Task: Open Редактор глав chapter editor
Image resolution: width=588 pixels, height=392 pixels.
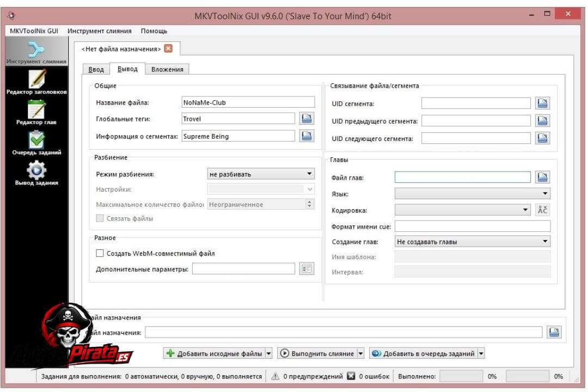Action: [36, 112]
